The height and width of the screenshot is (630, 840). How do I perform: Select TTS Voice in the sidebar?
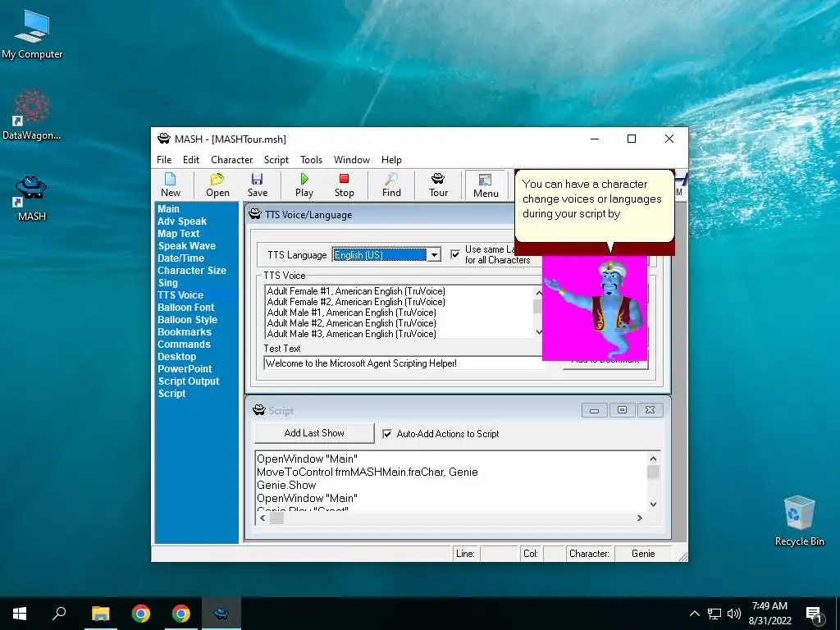pos(180,295)
